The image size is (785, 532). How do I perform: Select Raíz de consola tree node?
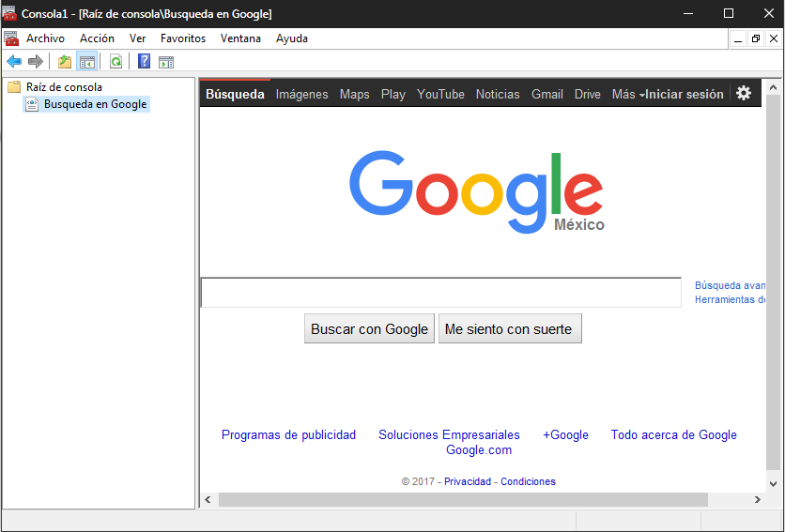[64, 87]
